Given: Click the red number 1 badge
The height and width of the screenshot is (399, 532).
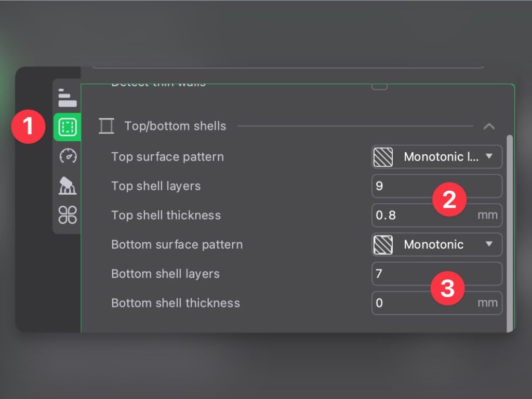Looking at the screenshot, I should tap(29, 126).
